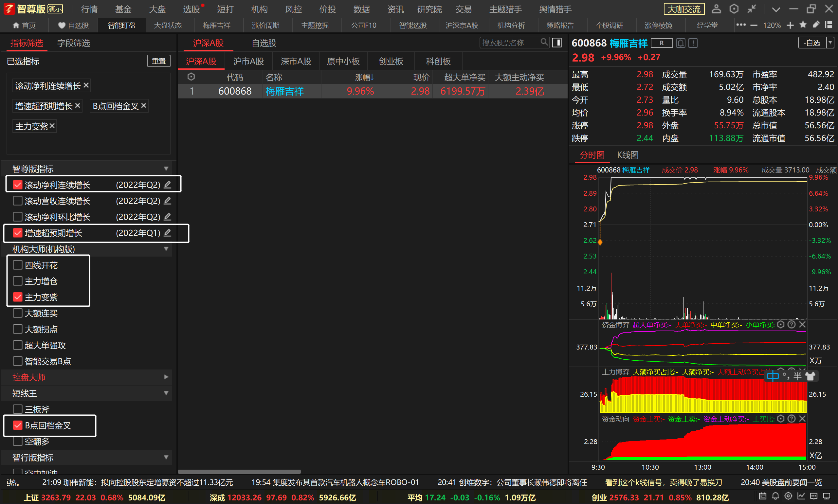Collapse the 智行版指标 section

click(x=166, y=457)
